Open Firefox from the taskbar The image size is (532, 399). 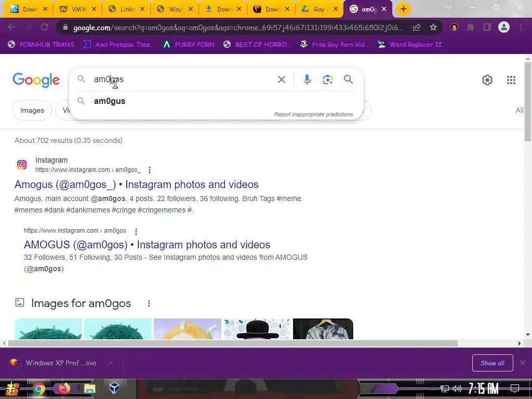(64, 389)
